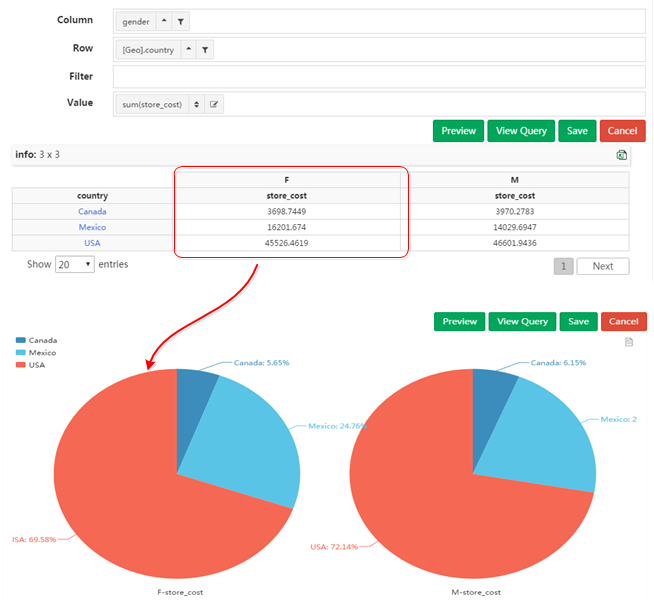
Task: Click the upper View Query button
Action: pos(521,131)
